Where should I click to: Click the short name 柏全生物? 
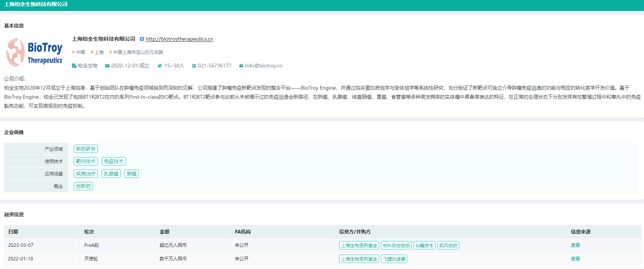(88, 66)
